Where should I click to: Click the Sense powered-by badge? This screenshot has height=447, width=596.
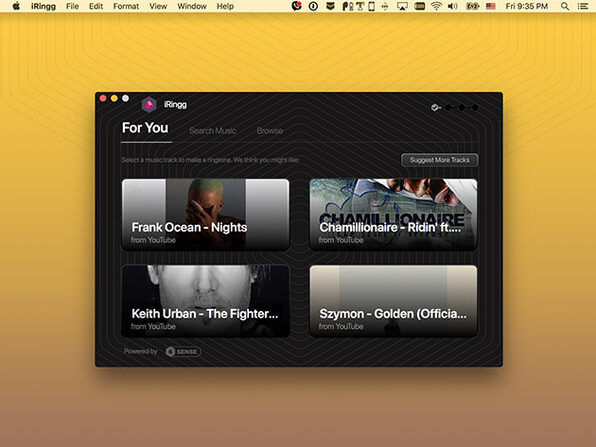183,352
